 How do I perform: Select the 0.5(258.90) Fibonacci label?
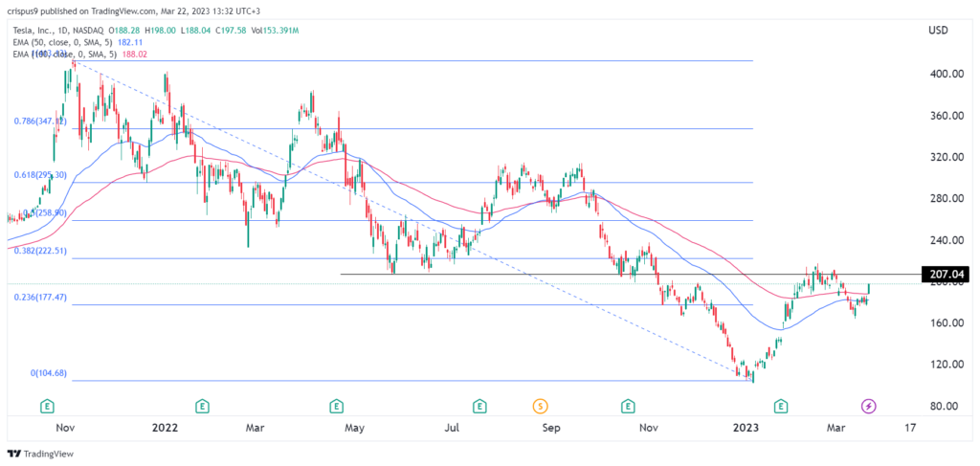point(44,213)
